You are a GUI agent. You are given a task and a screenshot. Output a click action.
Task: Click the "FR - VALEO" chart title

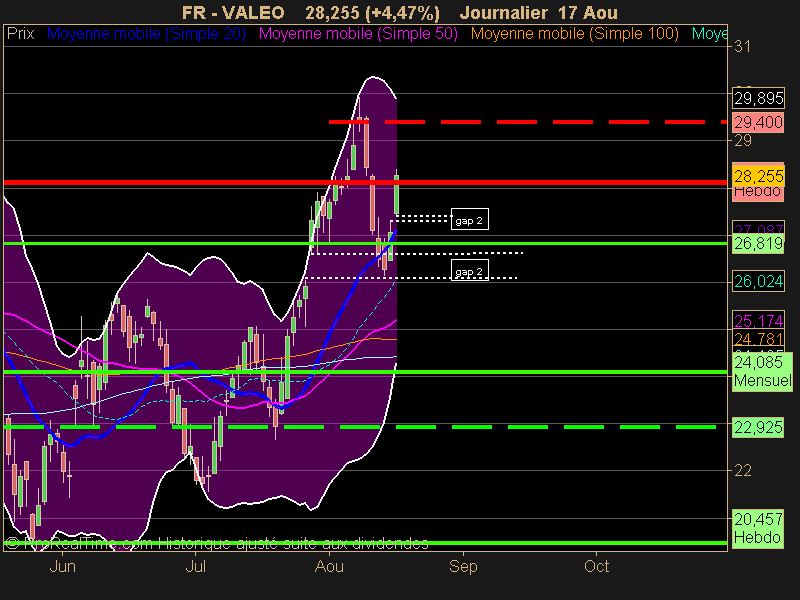233,12
